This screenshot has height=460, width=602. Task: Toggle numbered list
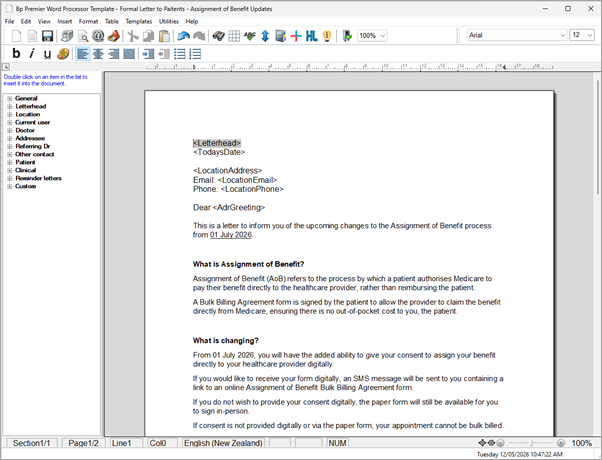click(195, 54)
